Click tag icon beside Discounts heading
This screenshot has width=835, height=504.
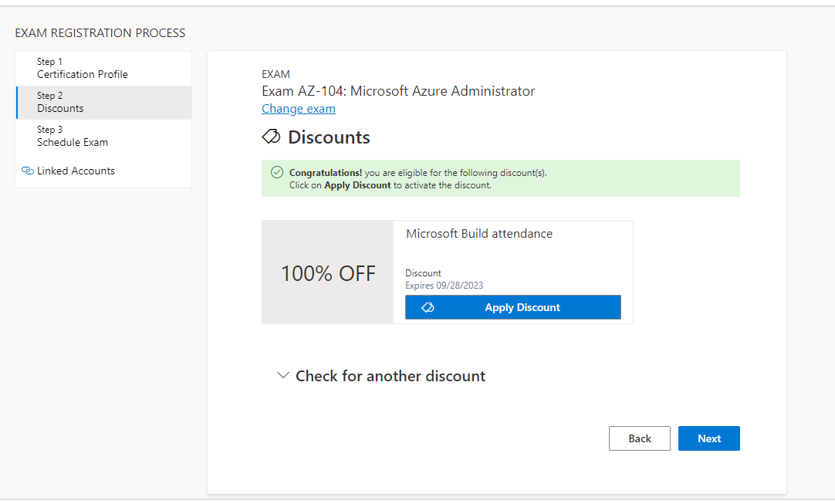(271, 137)
